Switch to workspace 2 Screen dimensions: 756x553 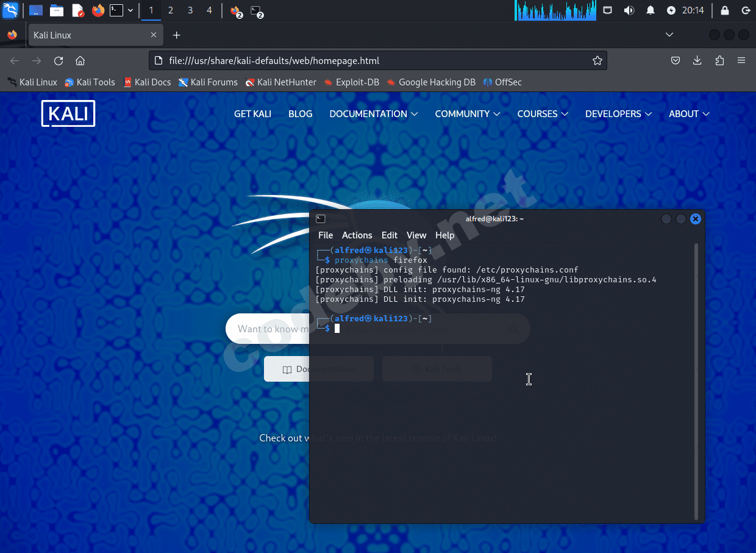[171, 10]
